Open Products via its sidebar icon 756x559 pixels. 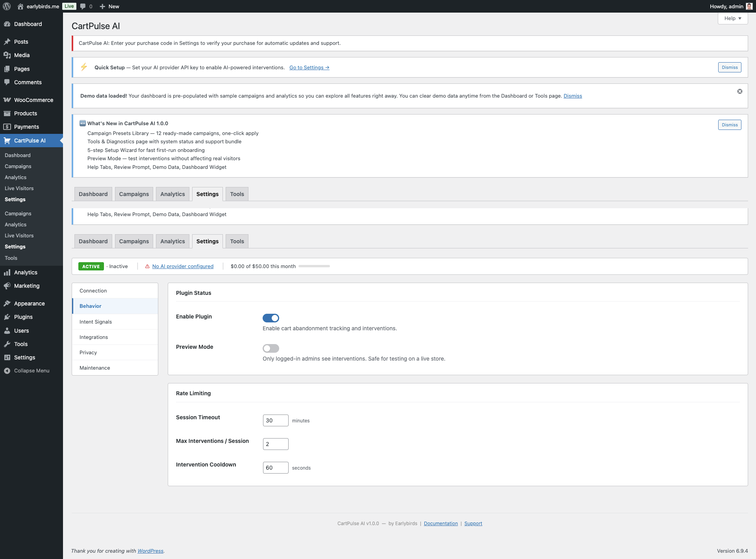[x=7, y=113]
